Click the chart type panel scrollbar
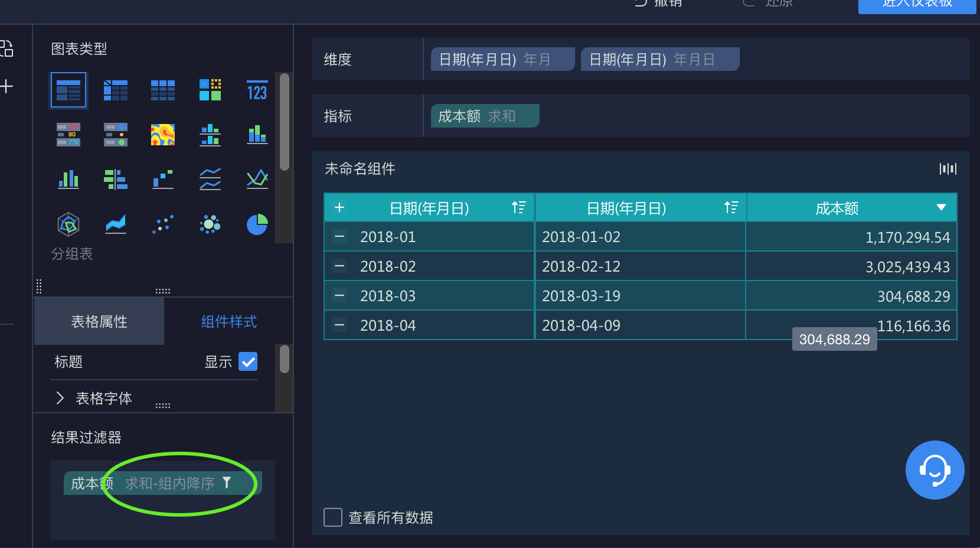The height and width of the screenshot is (548, 980). pos(285,122)
